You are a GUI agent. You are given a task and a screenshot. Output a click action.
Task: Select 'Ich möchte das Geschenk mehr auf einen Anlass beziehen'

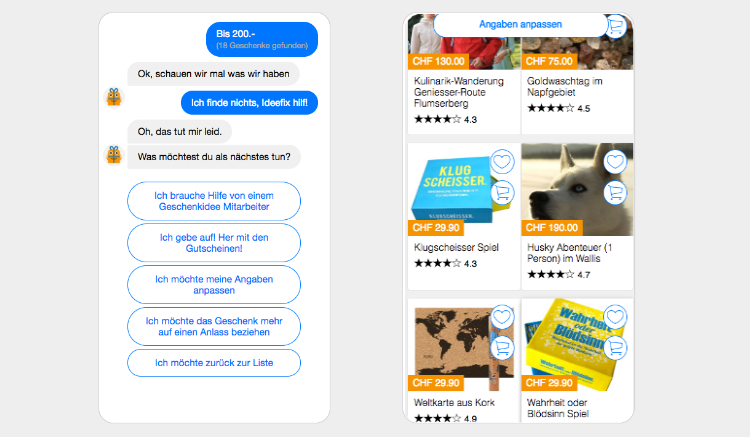214,327
